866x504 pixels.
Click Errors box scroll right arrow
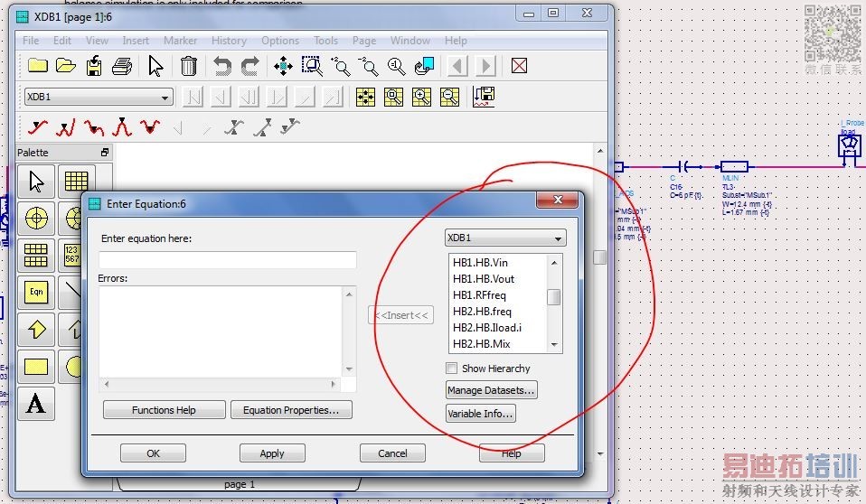(x=333, y=384)
